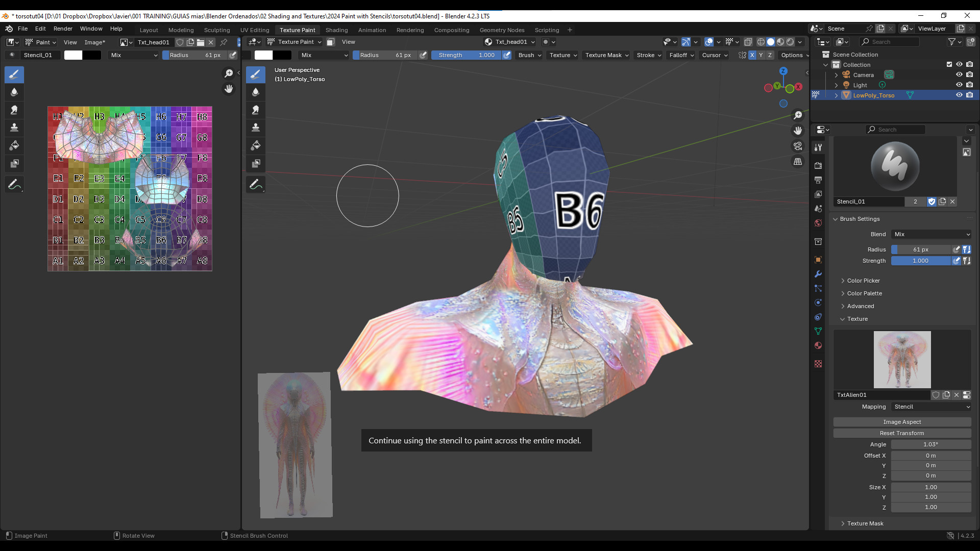
Task: Hide the LowPoly_Torso object in viewport
Action: pyautogui.click(x=959, y=95)
